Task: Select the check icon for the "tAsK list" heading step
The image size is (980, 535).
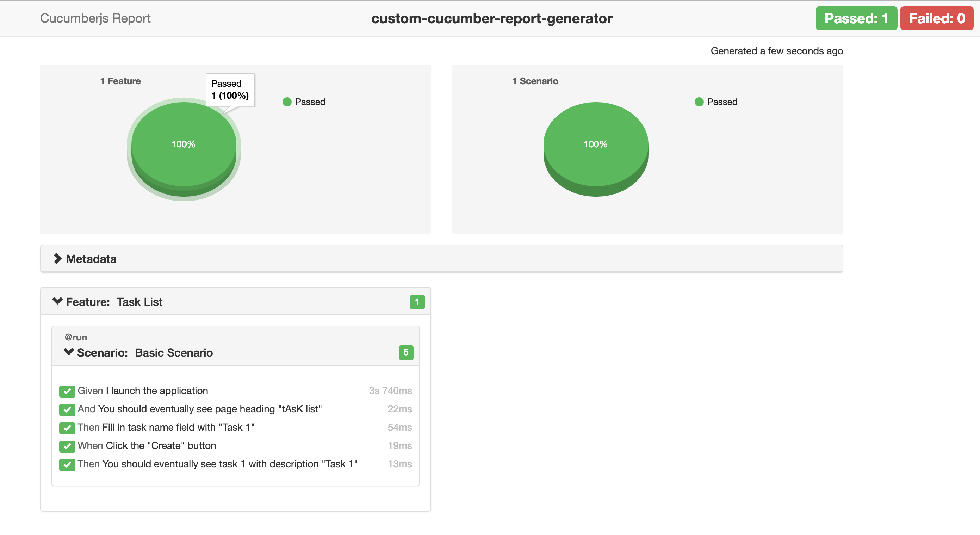Action: point(67,410)
